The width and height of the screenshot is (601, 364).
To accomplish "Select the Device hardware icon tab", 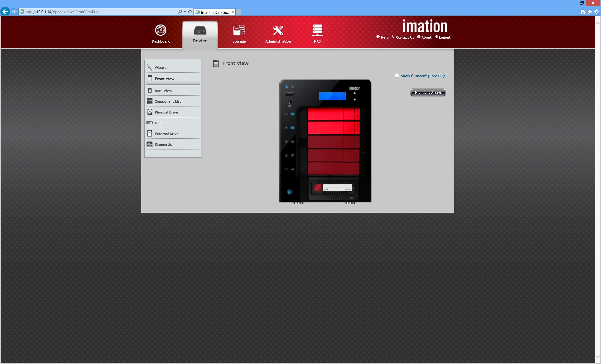I will [x=200, y=31].
